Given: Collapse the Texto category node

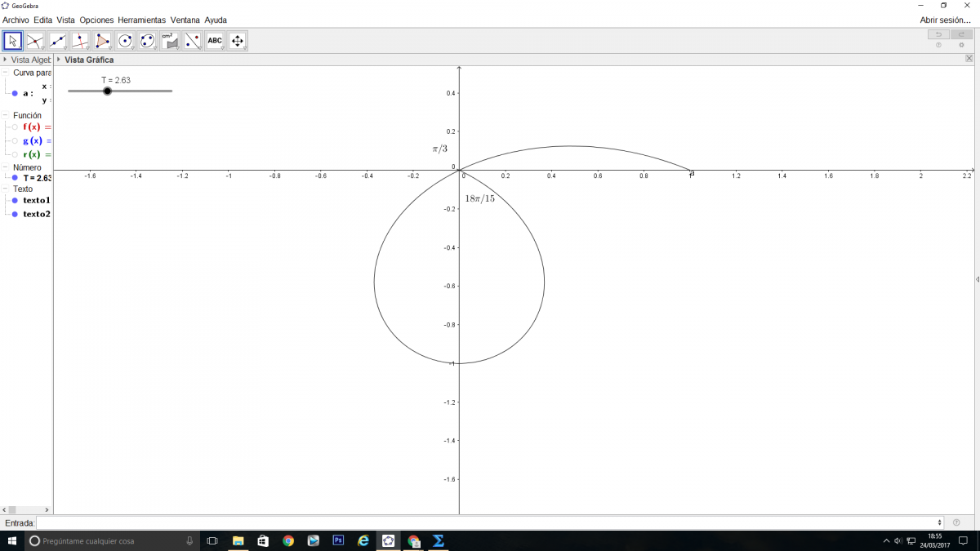Looking at the screenshot, I should pos(6,189).
